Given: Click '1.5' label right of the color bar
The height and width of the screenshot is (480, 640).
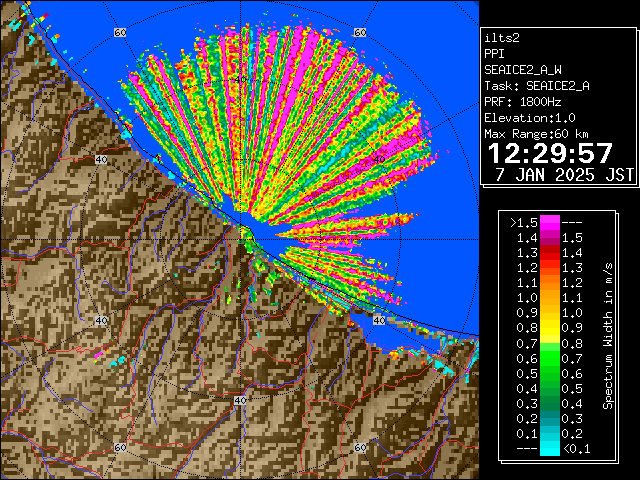Looking at the screenshot, I should (572, 238).
